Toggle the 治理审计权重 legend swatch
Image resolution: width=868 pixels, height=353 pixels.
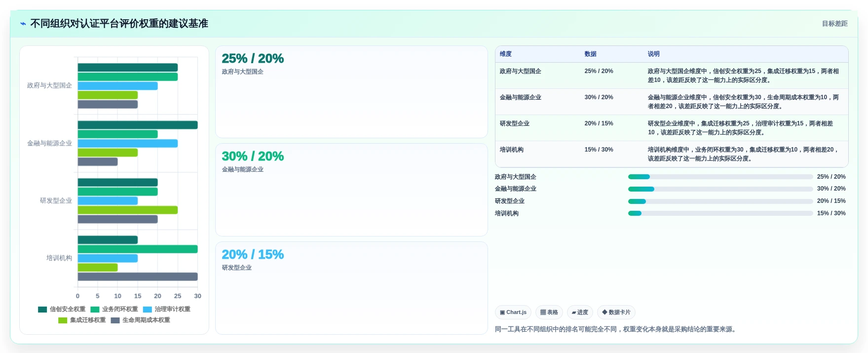coord(147,309)
